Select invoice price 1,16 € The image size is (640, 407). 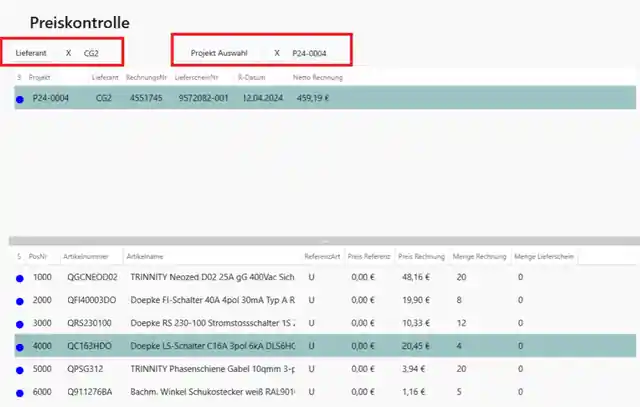(413, 391)
